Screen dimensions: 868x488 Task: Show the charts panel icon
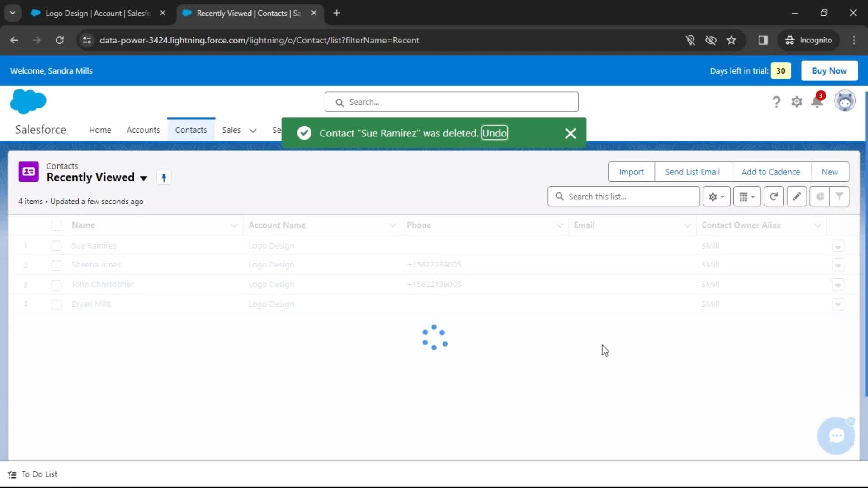pos(820,197)
